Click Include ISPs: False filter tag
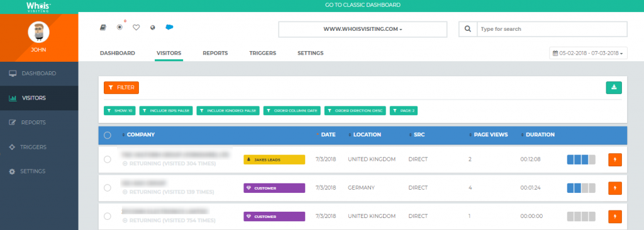644x230 pixels. 166,111
